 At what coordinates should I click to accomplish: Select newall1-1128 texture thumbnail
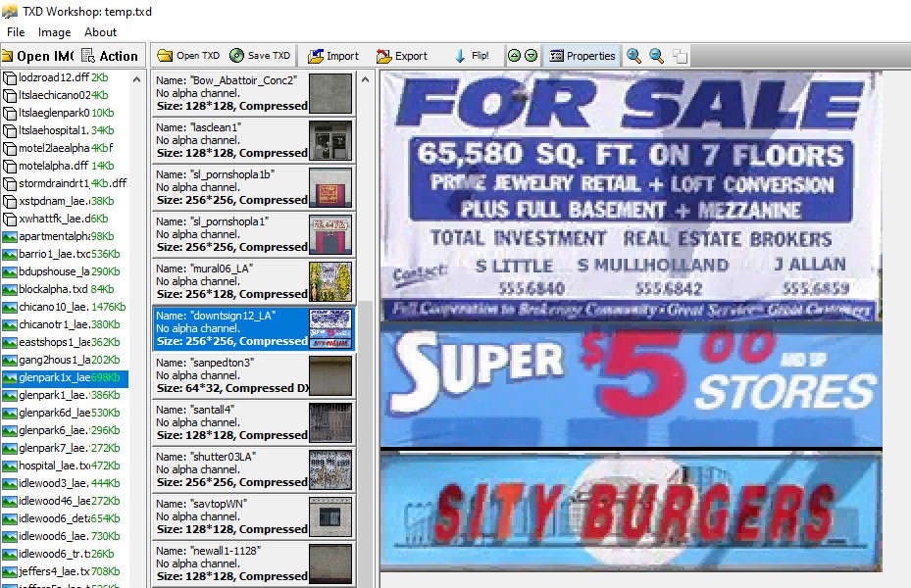click(x=330, y=563)
